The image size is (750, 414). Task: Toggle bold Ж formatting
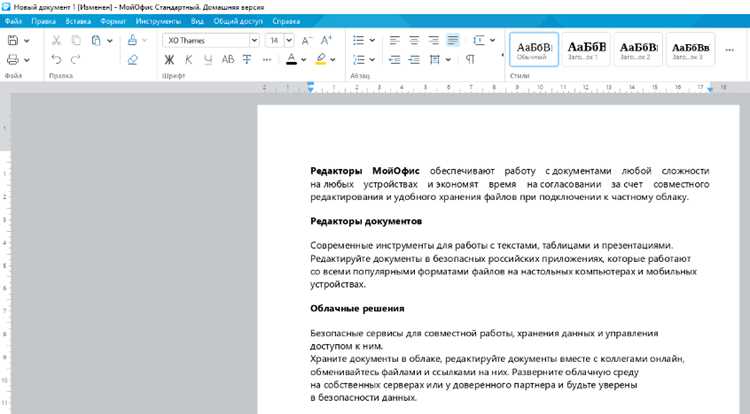coord(169,60)
